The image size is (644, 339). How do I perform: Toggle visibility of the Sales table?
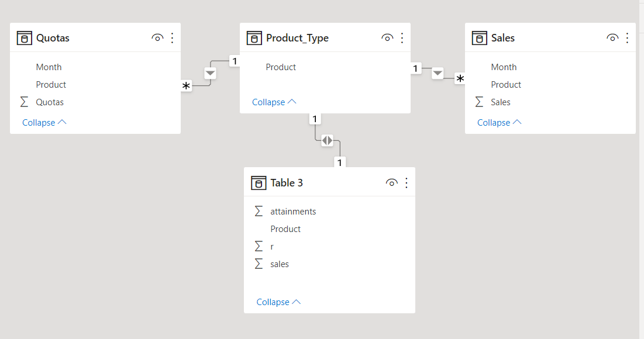(x=612, y=38)
